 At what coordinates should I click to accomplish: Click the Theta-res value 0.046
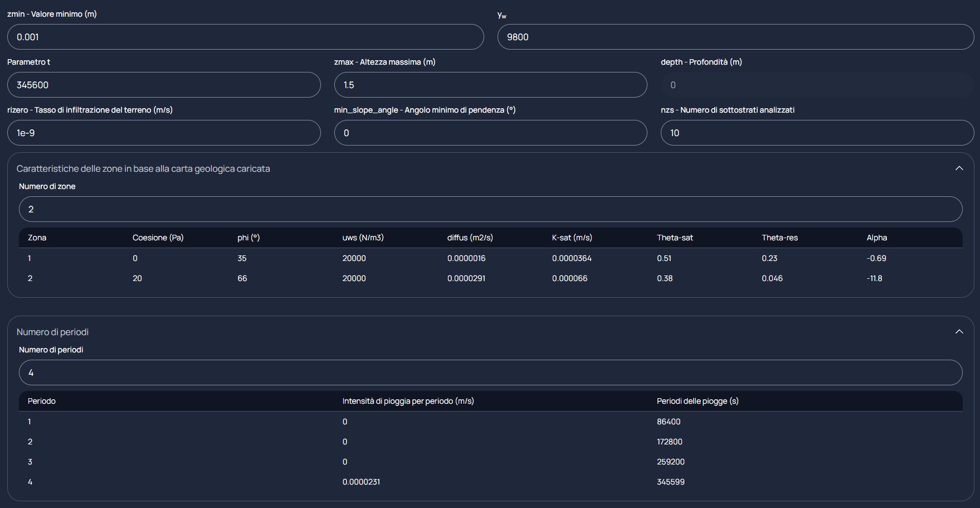click(772, 278)
